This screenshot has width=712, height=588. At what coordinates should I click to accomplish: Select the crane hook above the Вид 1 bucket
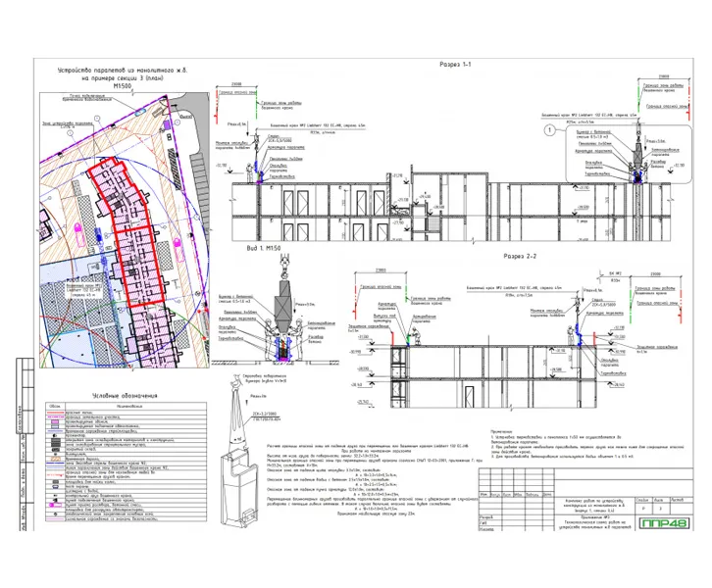[x=285, y=268]
